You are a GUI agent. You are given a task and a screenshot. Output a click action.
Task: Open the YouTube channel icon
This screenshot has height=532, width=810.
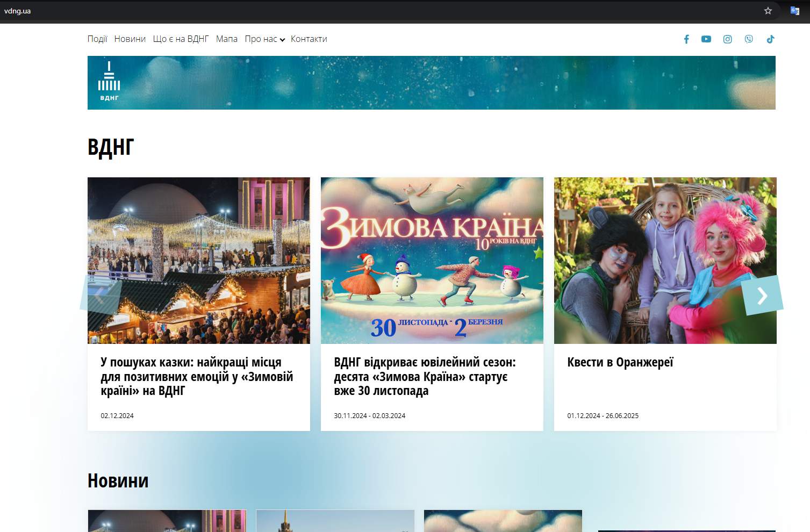[706, 39]
